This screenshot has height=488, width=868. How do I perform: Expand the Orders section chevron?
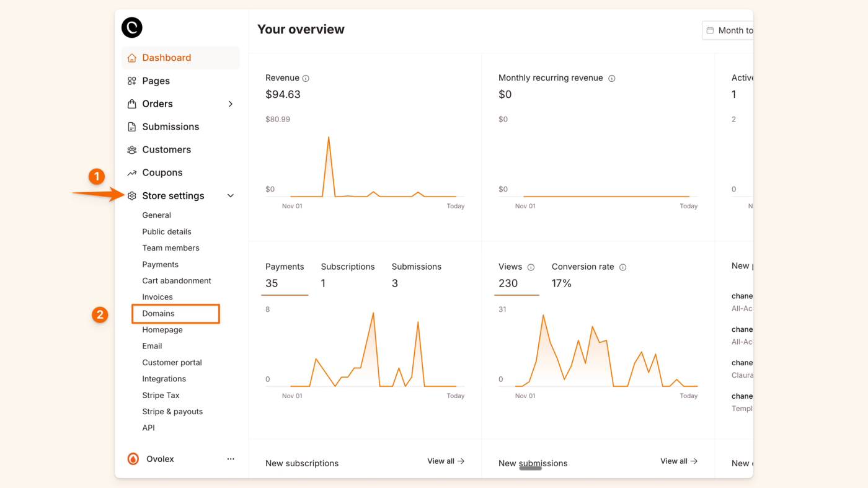coord(230,104)
